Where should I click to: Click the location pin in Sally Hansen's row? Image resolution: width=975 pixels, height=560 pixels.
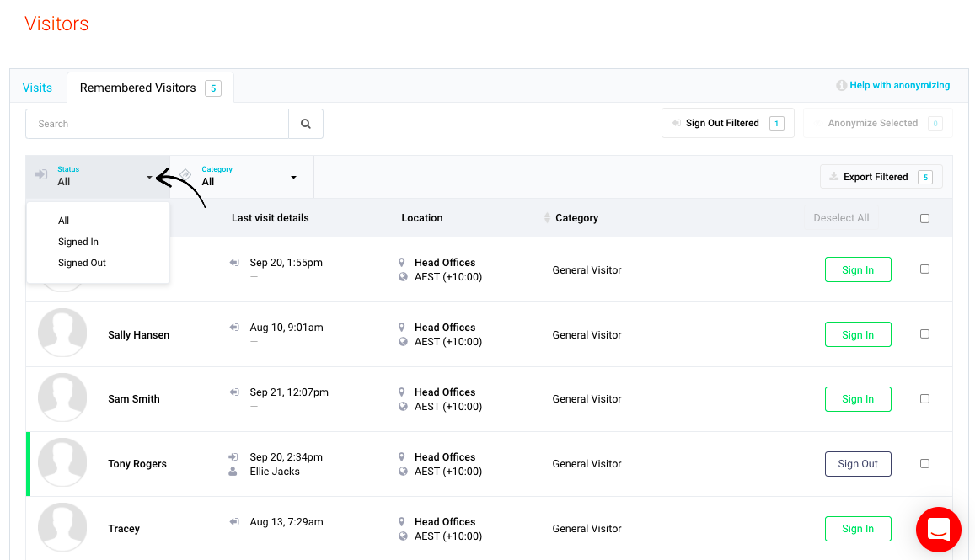click(402, 327)
